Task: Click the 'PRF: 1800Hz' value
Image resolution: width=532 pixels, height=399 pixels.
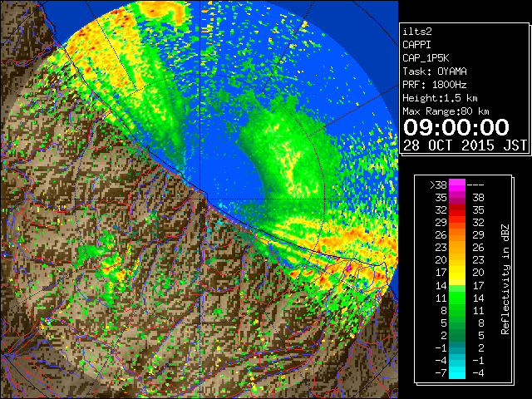Action: pos(435,85)
